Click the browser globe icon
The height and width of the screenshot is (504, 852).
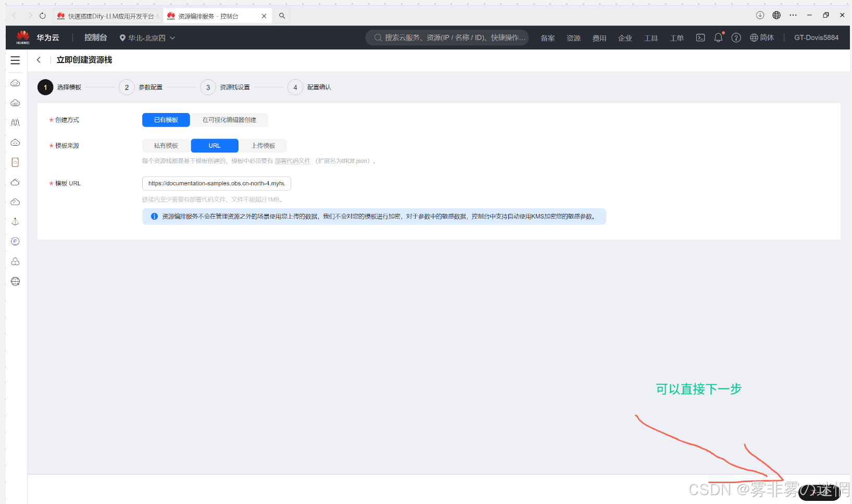776,15
